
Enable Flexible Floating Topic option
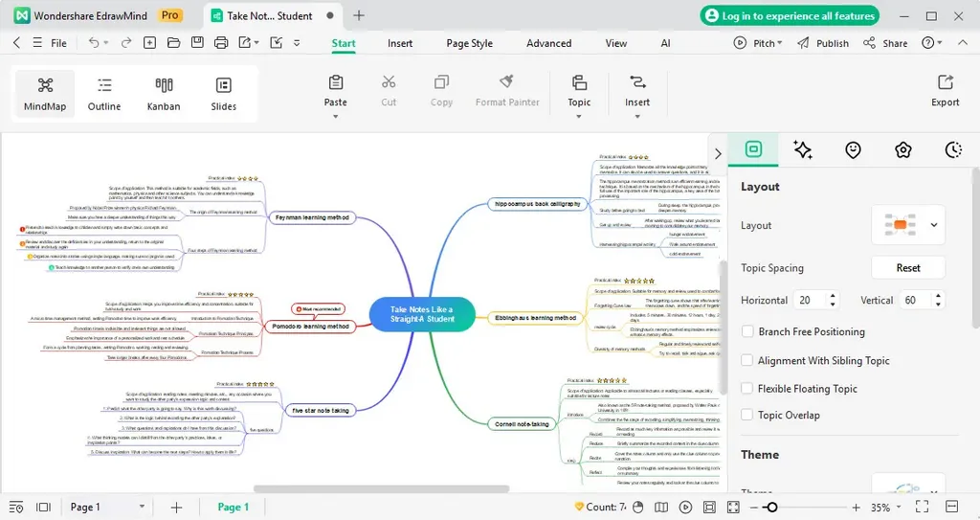pyautogui.click(x=746, y=388)
